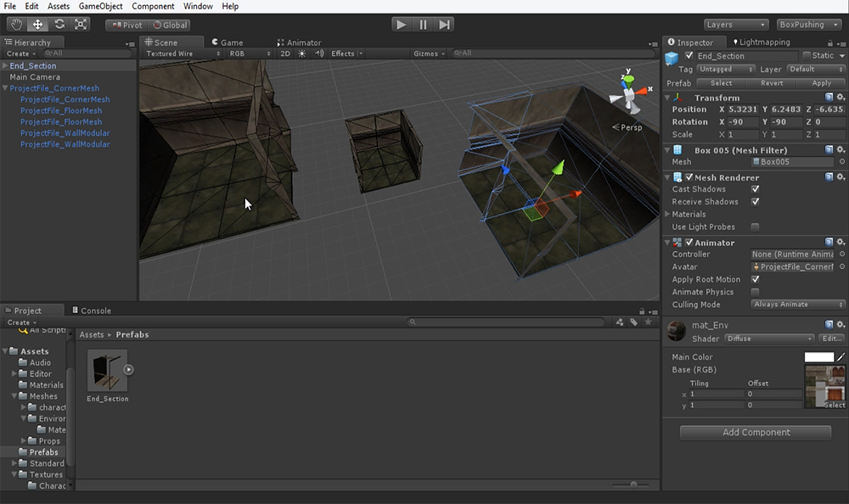
Task: Open the GameObject menu
Action: (101, 6)
